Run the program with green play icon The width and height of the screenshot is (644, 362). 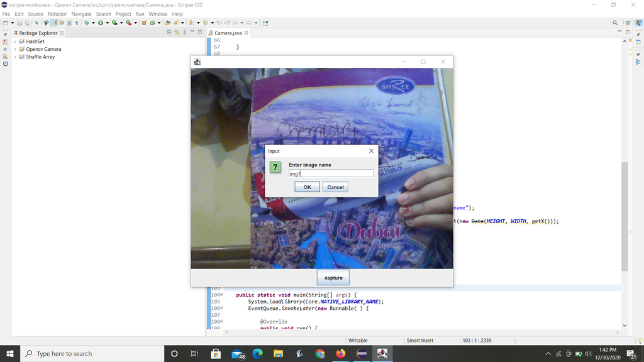[x=101, y=23]
